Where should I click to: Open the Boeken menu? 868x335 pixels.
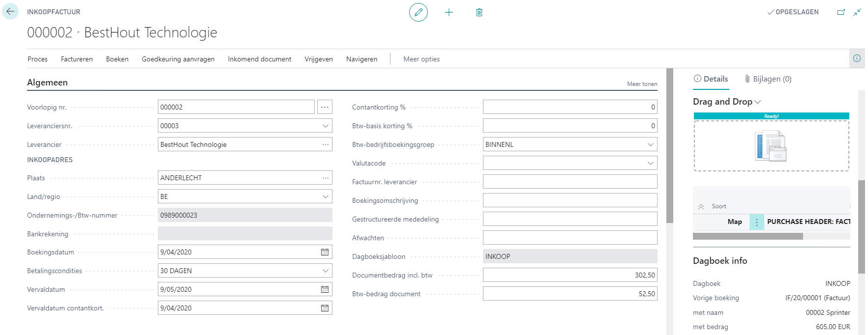[117, 59]
